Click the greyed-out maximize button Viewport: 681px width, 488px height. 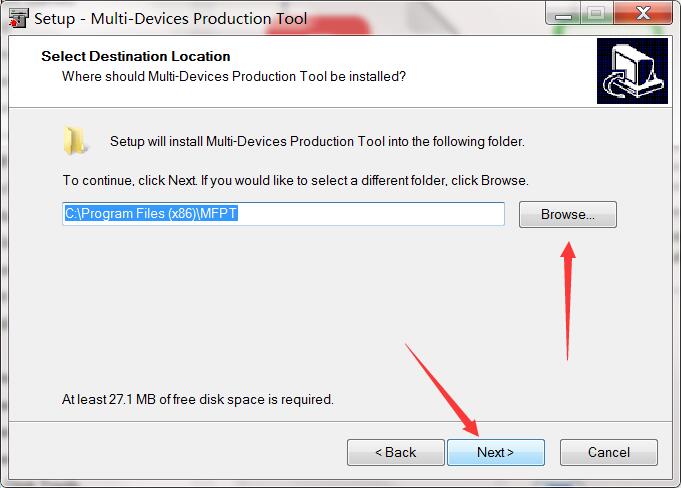tap(597, 14)
